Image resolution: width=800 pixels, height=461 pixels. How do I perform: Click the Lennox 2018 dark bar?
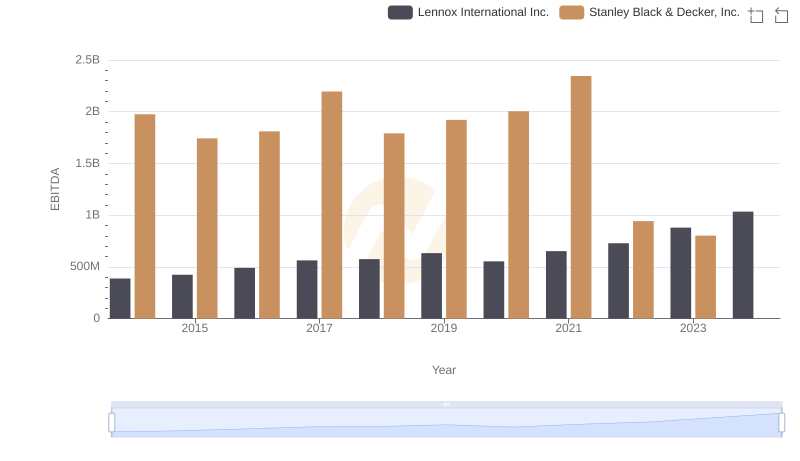(x=369, y=289)
